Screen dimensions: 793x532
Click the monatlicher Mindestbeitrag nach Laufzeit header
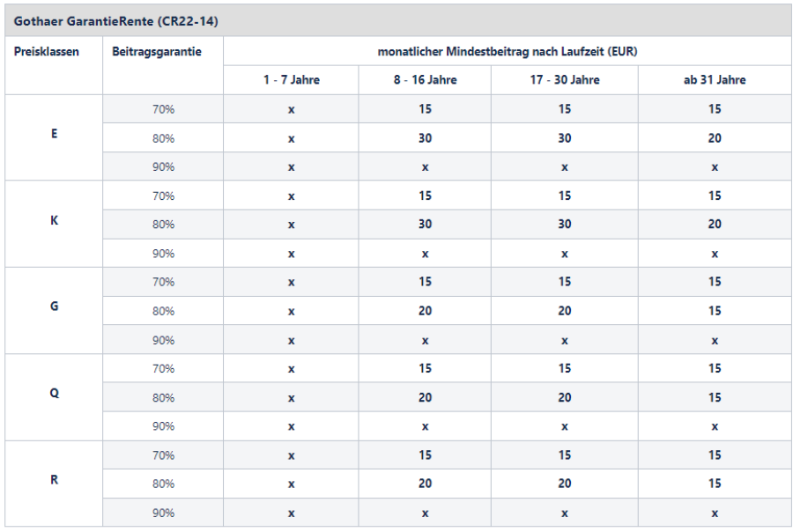[x=508, y=52]
